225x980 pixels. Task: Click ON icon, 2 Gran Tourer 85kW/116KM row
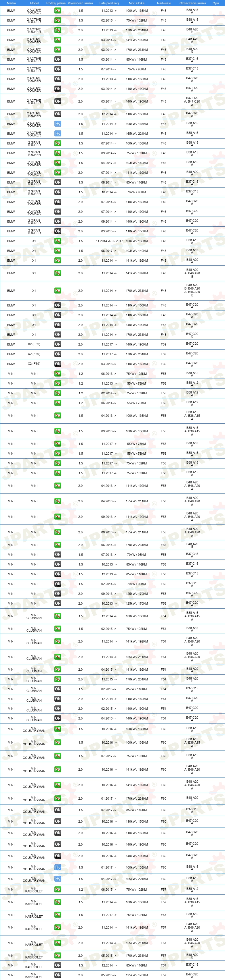click(58, 182)
